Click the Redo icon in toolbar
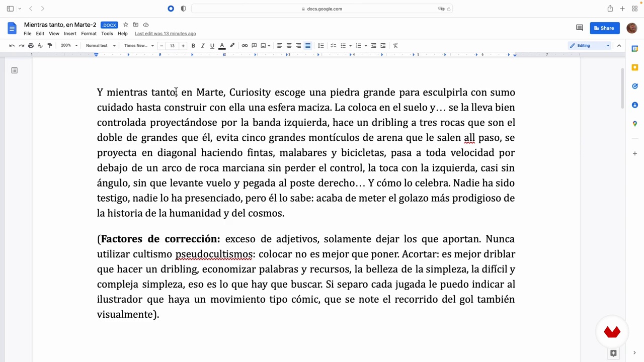 pyautogui.click(x=21, y=46)
